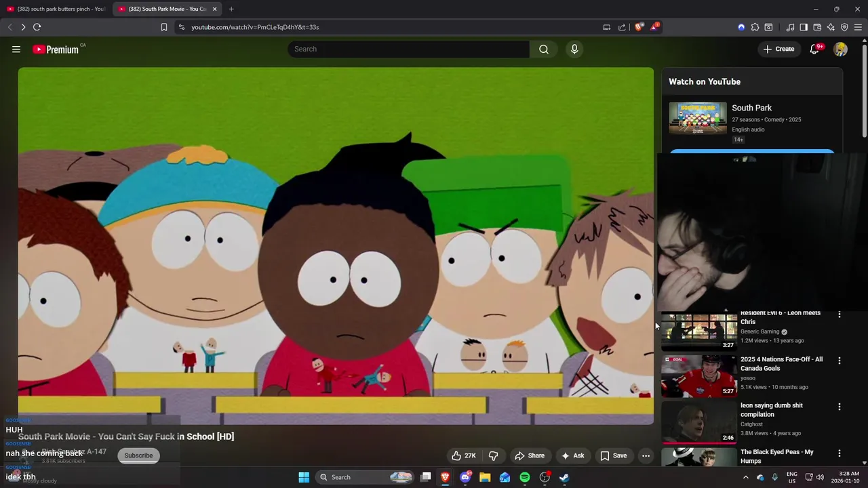The image size is (868, 488).
Task: Subscribe to the channel
Action: 138,455
